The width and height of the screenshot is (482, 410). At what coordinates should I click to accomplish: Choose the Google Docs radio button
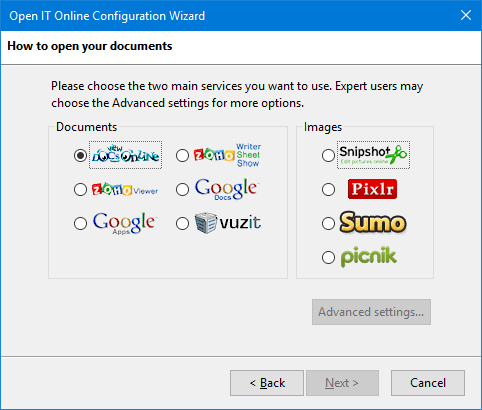tap(182, 189)
